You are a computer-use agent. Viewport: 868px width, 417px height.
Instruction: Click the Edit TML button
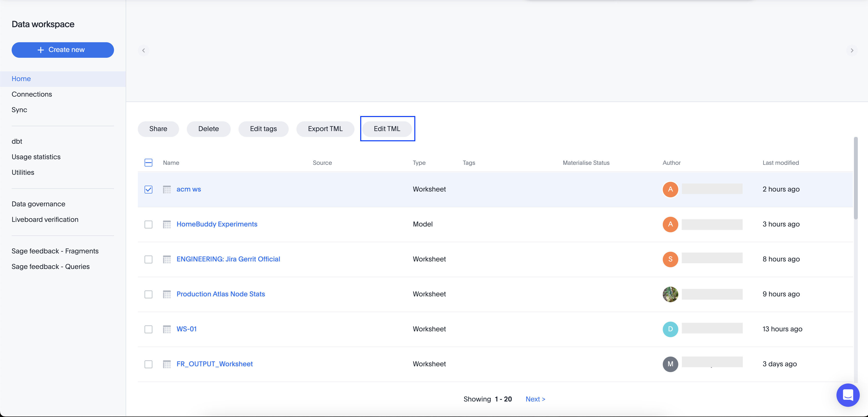(387, 129)
